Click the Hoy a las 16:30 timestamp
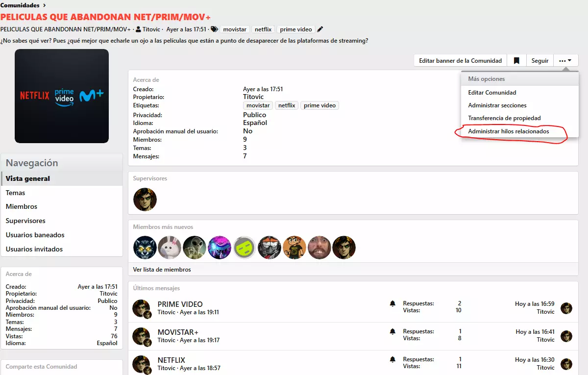Image resolution: width=588 pixels, height=375 pixels. [535, 360]
